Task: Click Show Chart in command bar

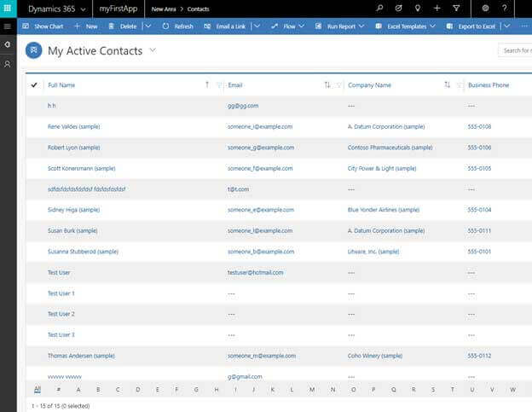Action: 43,26
